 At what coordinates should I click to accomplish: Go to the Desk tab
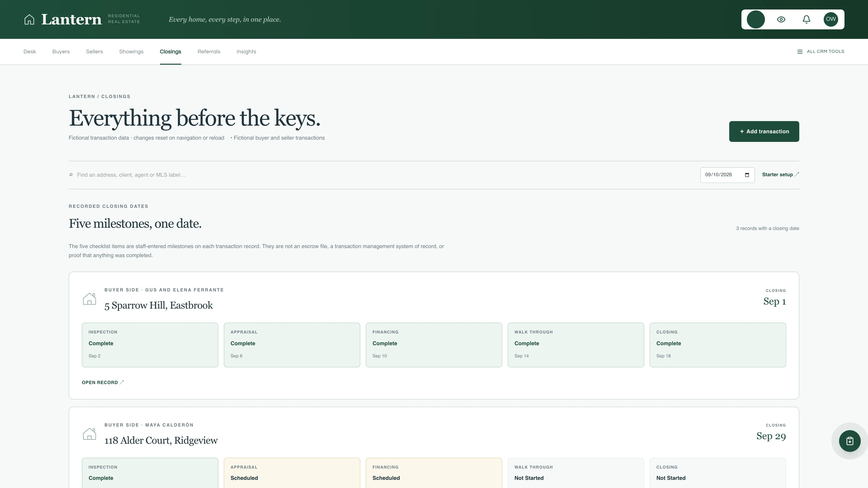30,52
